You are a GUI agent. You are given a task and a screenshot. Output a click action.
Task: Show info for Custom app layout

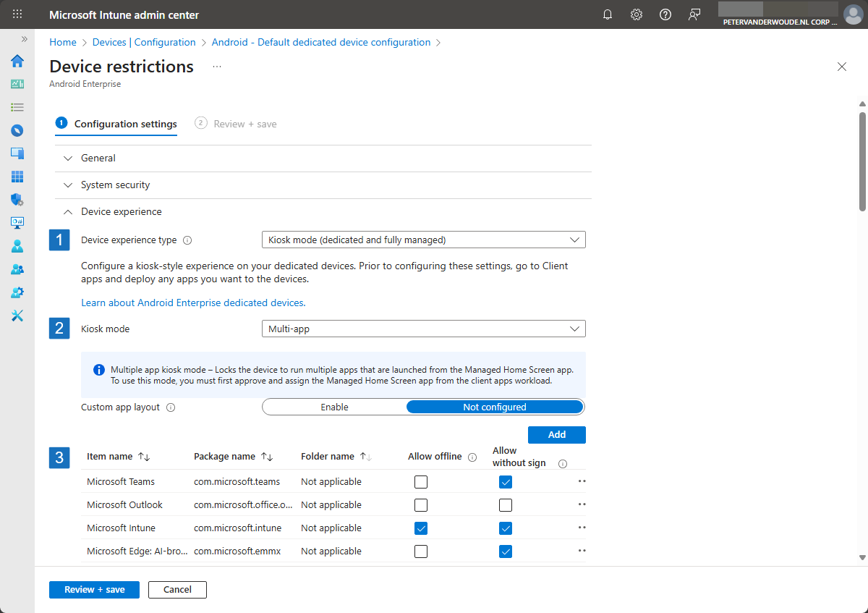click(171, 407)
